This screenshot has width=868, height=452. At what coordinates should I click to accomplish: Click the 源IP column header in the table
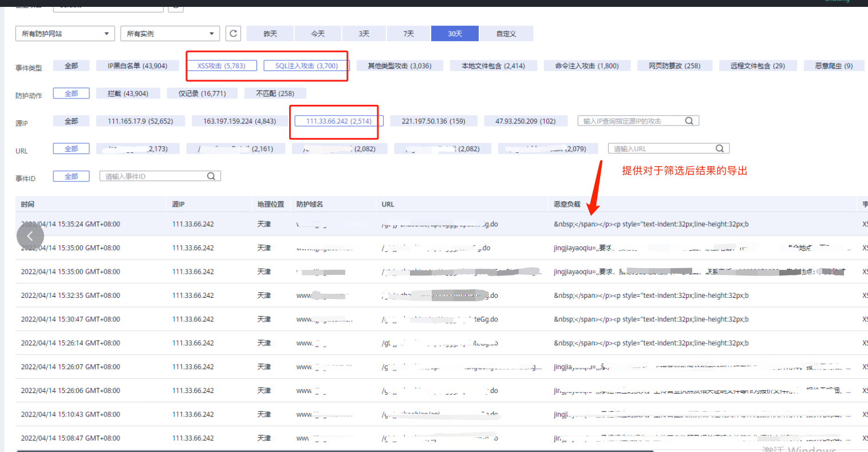(x=179, y=204)
